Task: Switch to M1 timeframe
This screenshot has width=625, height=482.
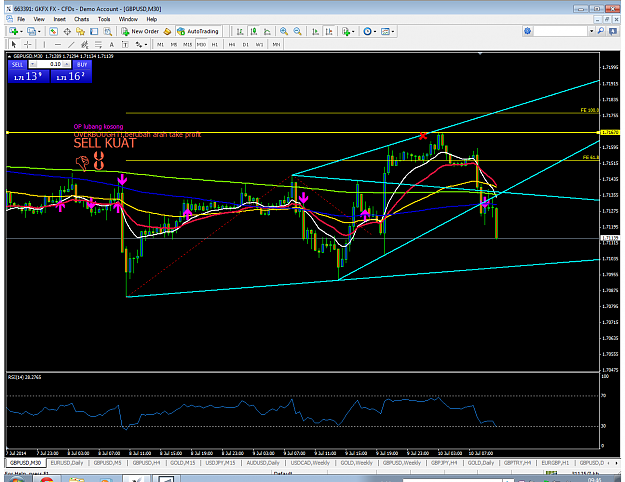Action: point(160,44)
